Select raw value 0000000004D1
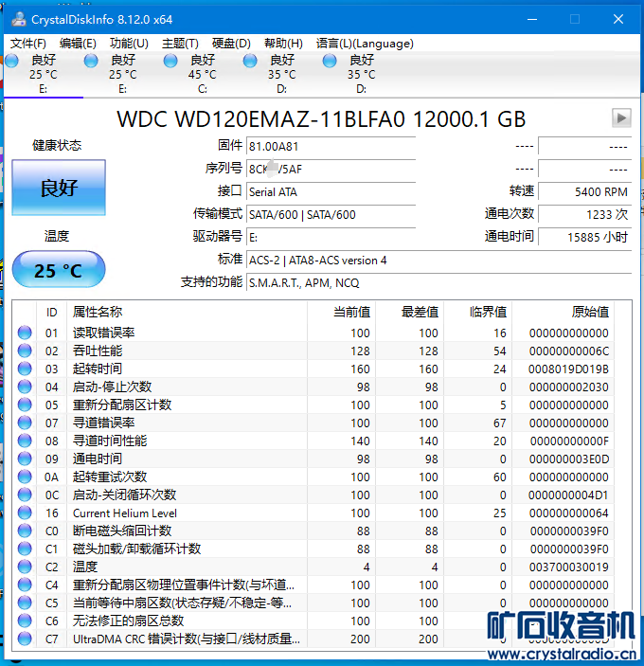The height and width of the screenshot is (666, 644). (568, 495)
